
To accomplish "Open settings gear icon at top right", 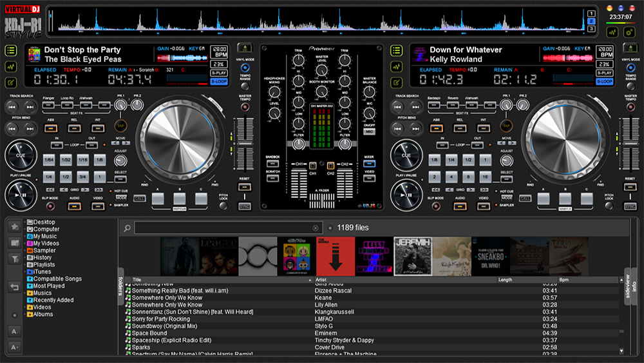I will pyautogui.click(x=629, y=32).
